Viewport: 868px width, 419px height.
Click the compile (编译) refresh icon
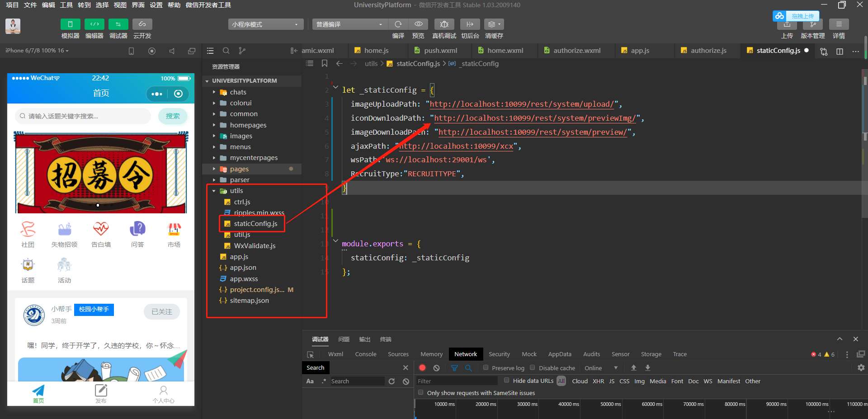[x=398, y=24]
